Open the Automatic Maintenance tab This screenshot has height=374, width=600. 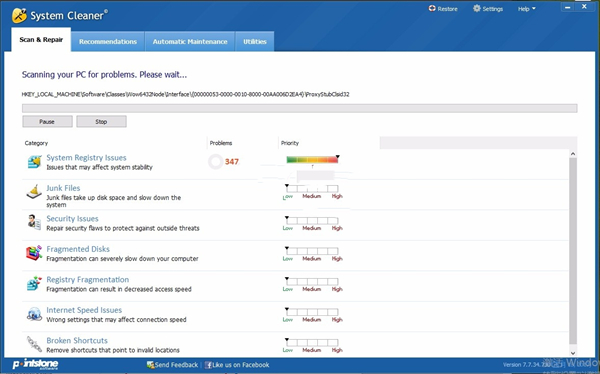coord(190,41)
